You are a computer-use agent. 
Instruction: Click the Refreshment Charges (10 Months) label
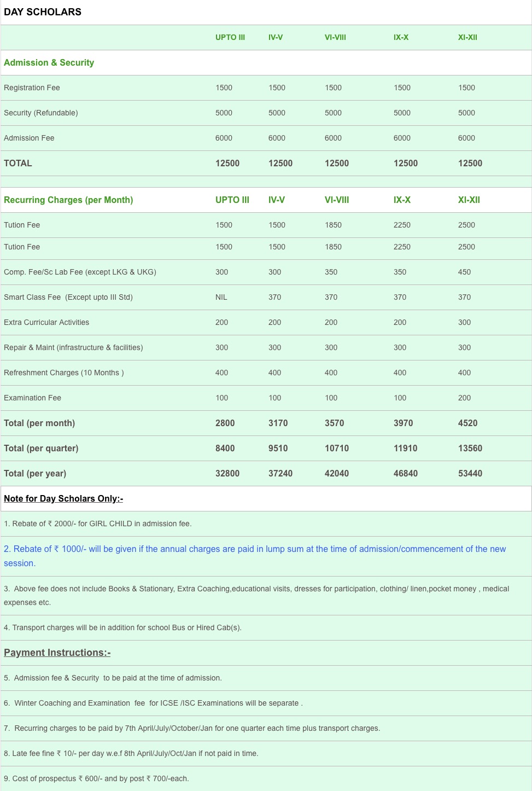coord(63,373)
